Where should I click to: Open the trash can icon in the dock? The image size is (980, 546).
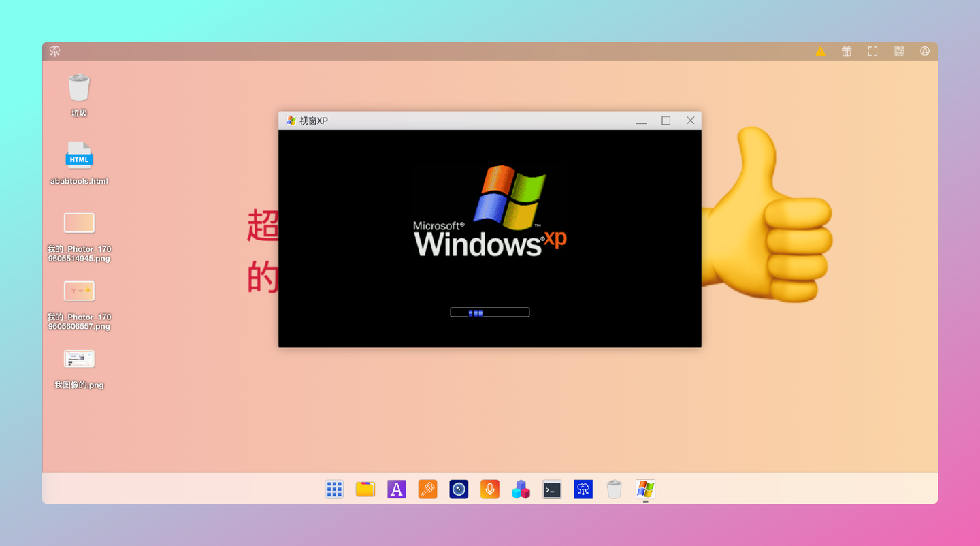pyautogui.click(x=614, y=489)
